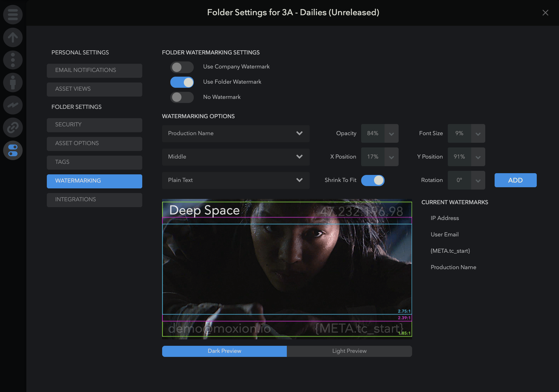This screenshot has height=392, width=559.
Task: Open Asset Options folder settings
Action: click(95, 144)
